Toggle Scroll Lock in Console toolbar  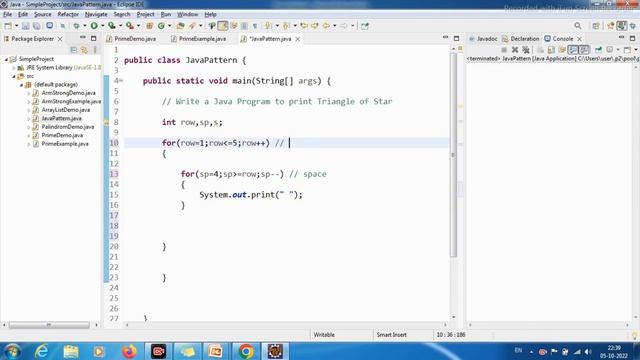(551, 50)
